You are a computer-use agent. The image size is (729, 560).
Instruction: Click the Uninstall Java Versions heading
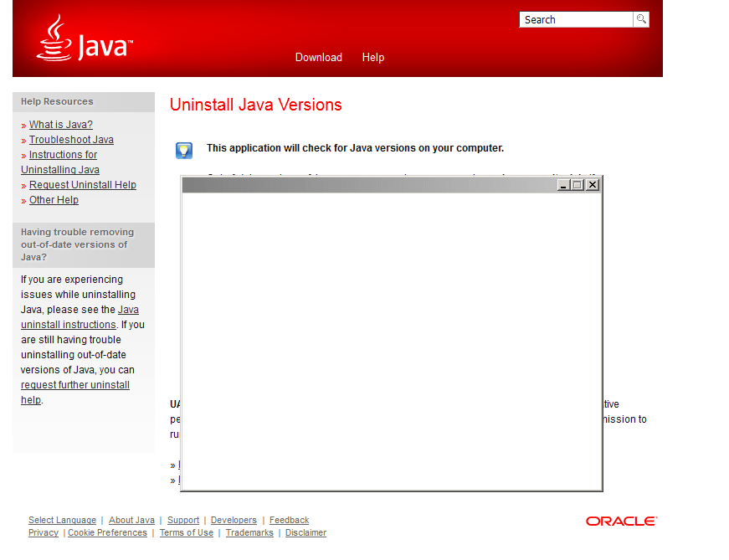tap(256, 105)
